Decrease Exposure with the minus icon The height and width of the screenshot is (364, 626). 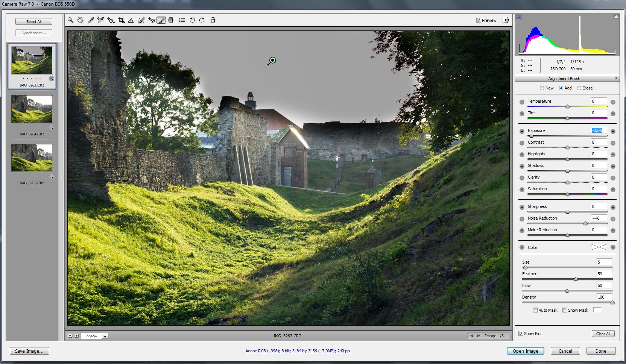[522, 131]
